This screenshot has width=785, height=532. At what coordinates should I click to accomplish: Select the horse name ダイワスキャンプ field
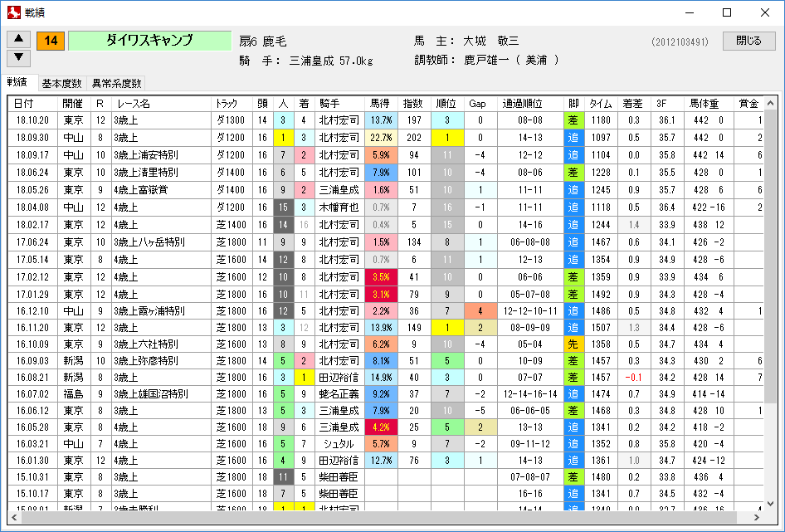(x=149, y=41)
